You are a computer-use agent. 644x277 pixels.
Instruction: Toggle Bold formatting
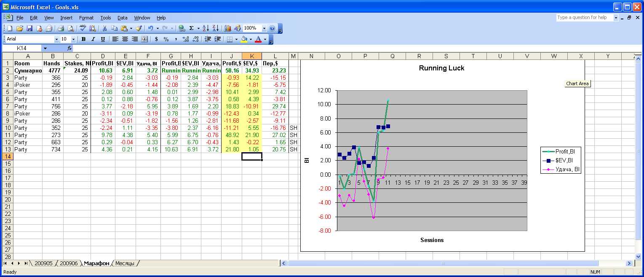(83, 39)
